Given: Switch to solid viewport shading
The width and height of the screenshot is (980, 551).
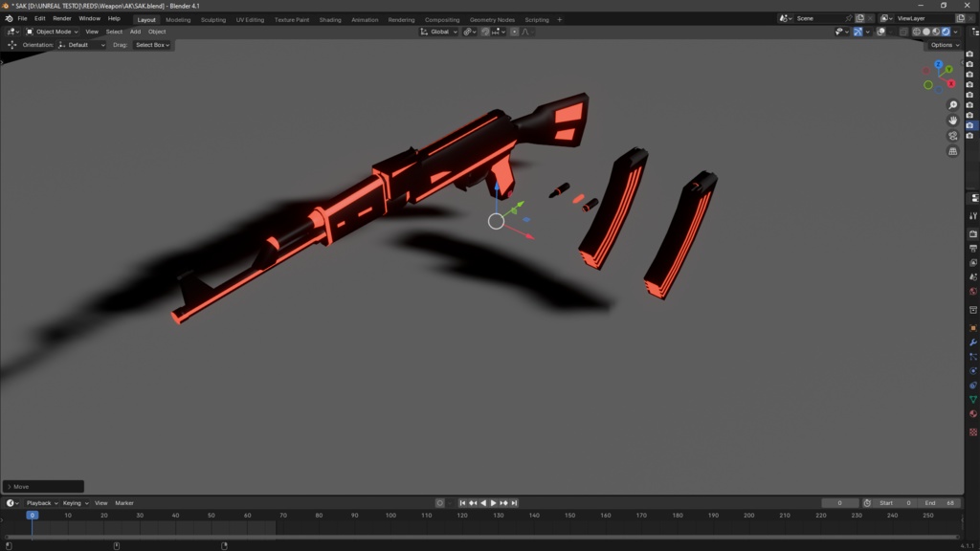Looking at the screenshot, I should [x=926, y=32].
